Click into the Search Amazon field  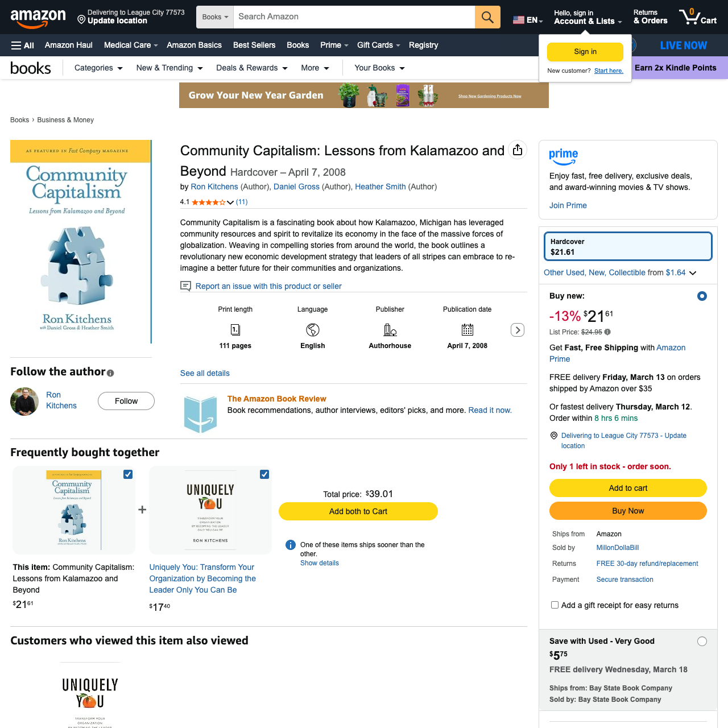point(353,17)
